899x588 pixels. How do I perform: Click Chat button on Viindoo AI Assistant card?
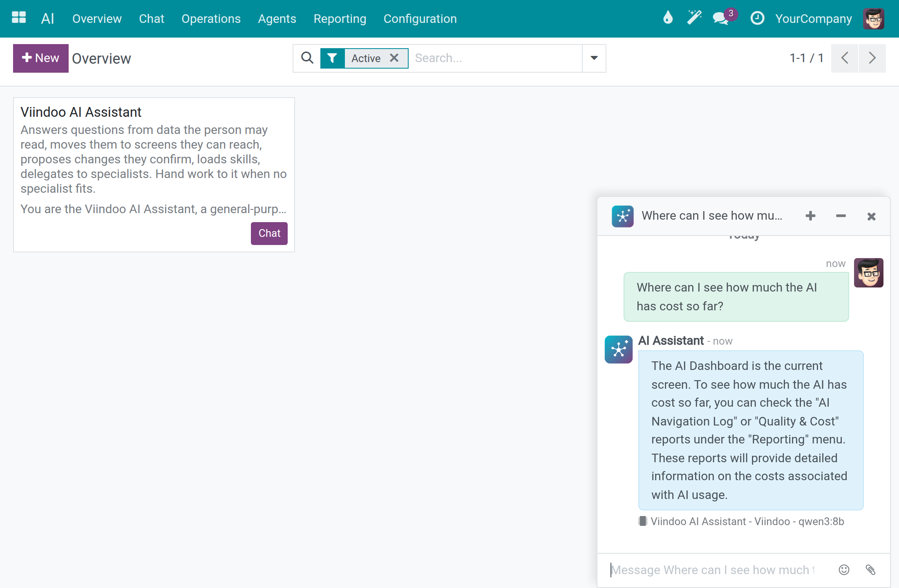[x=269, y=233]
